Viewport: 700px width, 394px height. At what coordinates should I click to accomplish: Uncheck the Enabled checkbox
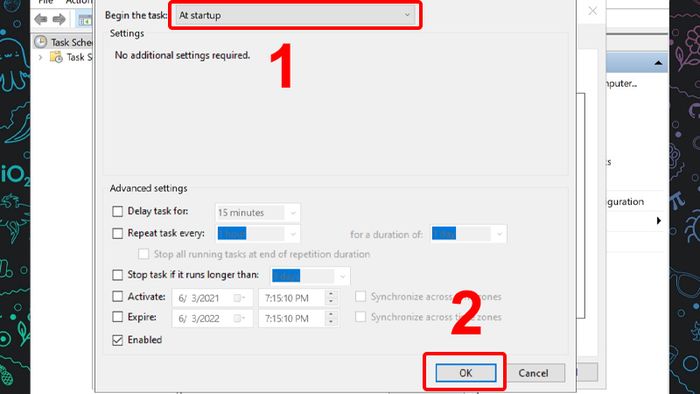[117, 340]
